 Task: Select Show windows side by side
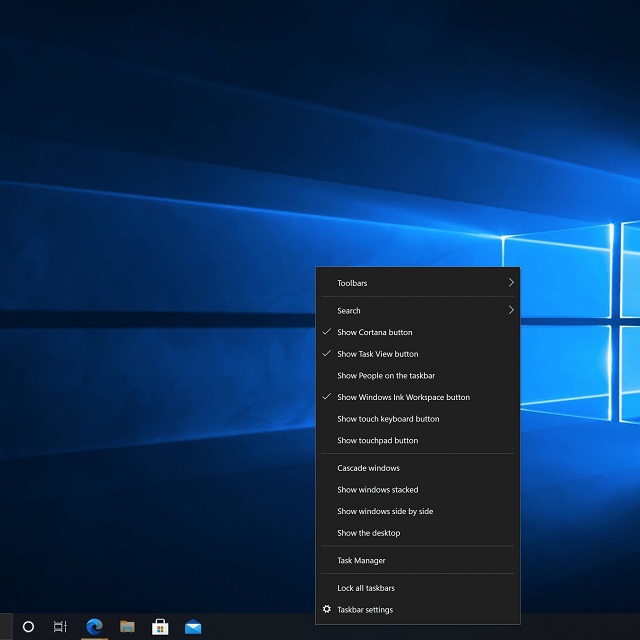418,511
